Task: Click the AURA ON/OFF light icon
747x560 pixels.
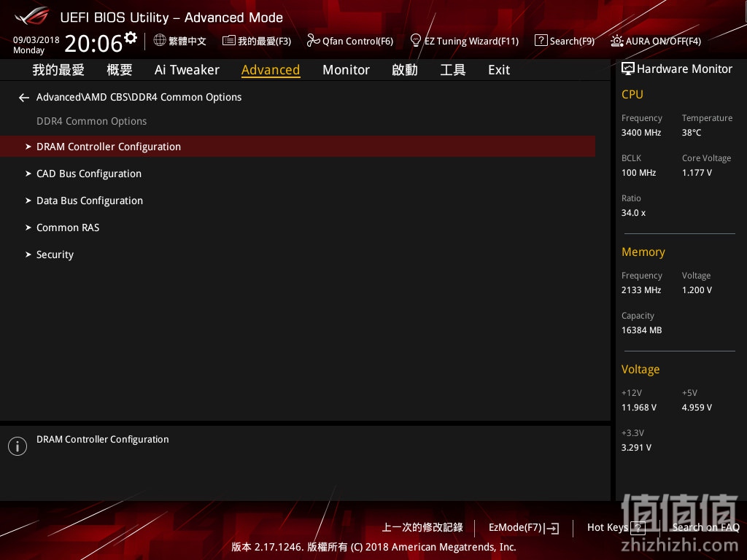Action: 617,41
